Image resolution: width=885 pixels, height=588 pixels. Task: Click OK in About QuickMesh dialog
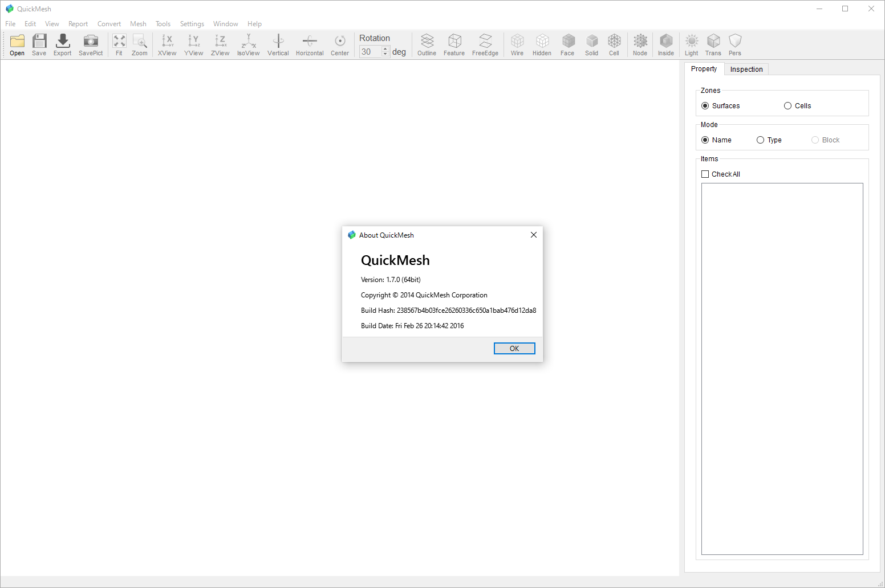point(514,349)
